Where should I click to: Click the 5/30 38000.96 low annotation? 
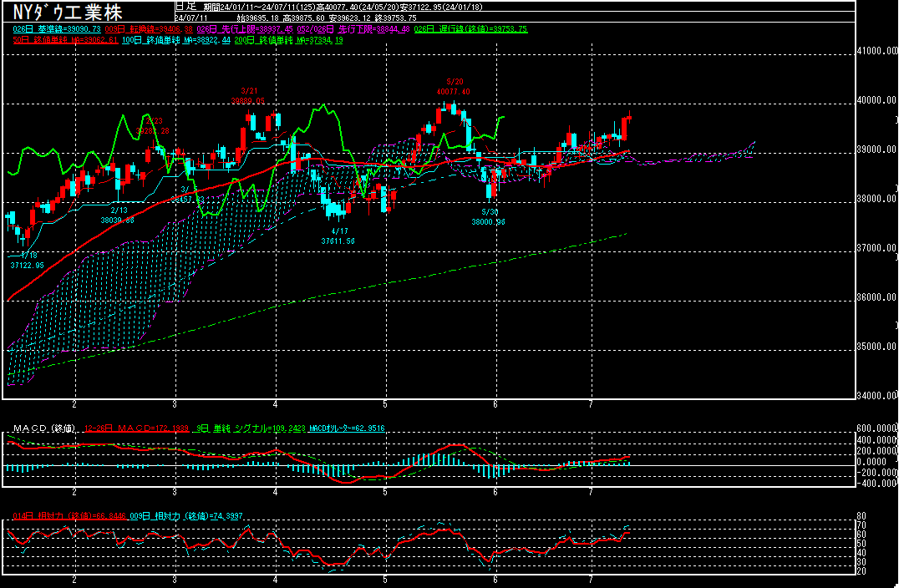coord(489,217)
